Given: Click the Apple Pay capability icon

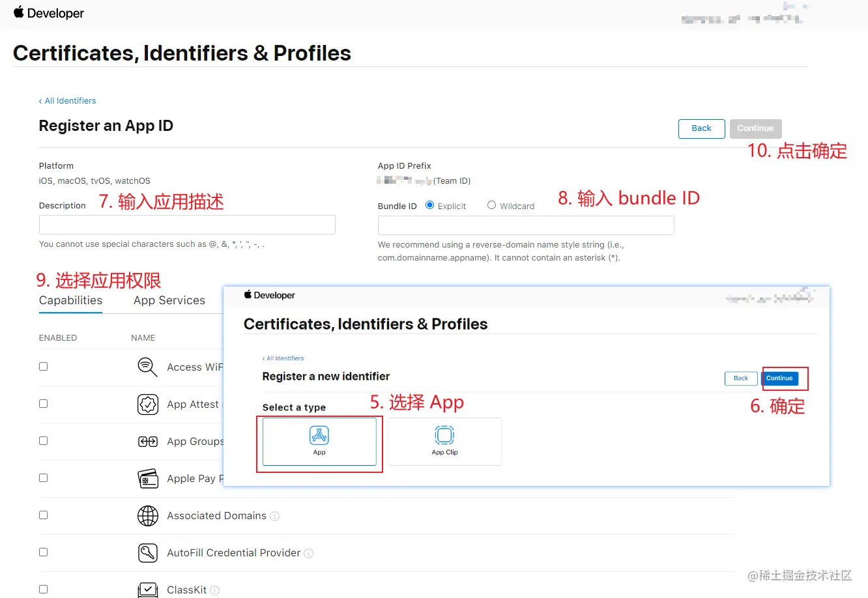Looking at the screenshot, I should [x=148, y=479].
